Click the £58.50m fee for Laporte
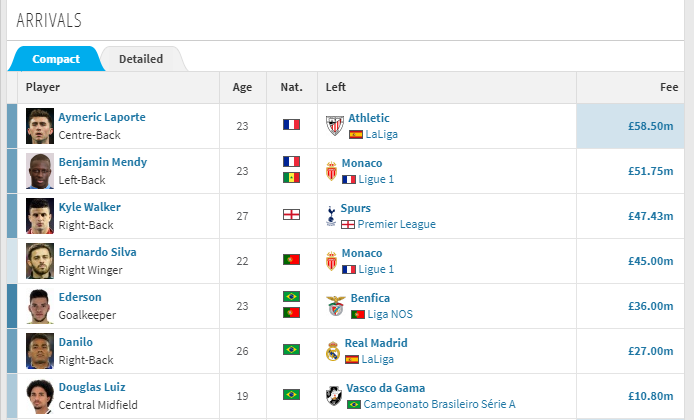The height and width of the screenshot is (420, 694). pyautogui.click(x=650, y=127)
